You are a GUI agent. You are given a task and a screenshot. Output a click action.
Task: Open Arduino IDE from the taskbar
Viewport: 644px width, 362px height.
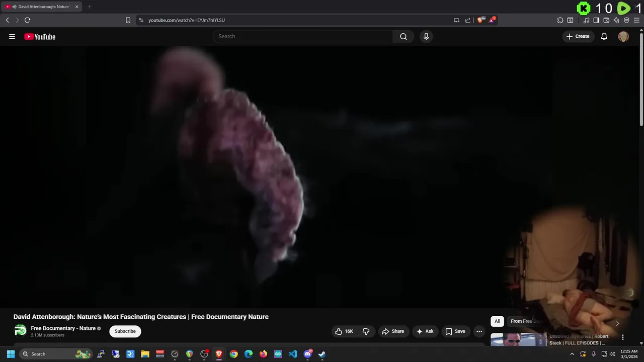(x=278, y=354)
